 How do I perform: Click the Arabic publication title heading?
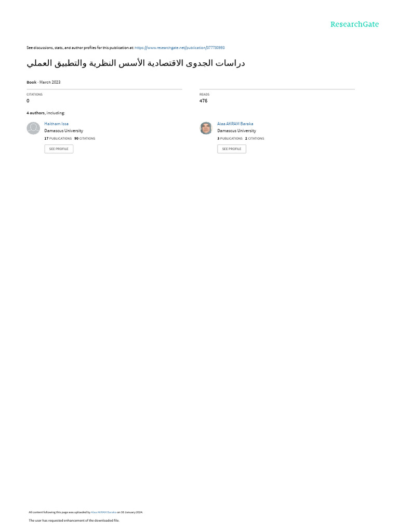136,63
